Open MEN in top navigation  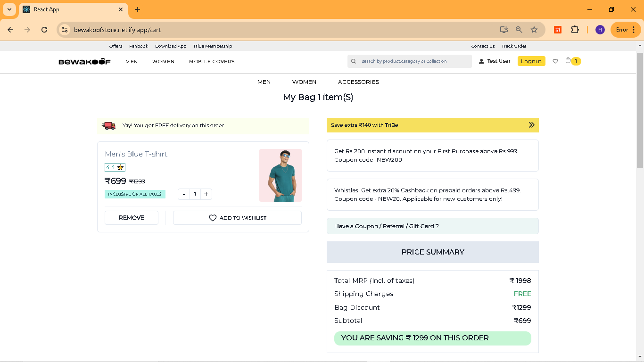tap(132, 62)
